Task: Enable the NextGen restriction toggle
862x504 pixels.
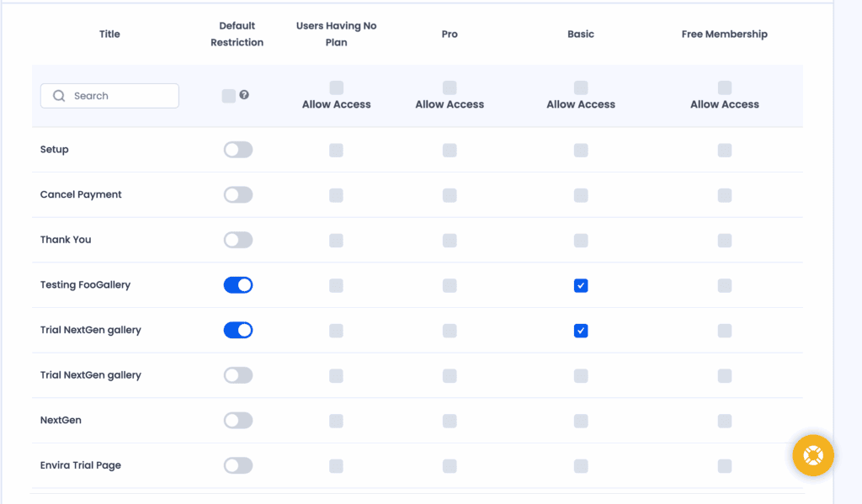Action: pos(238,420)
